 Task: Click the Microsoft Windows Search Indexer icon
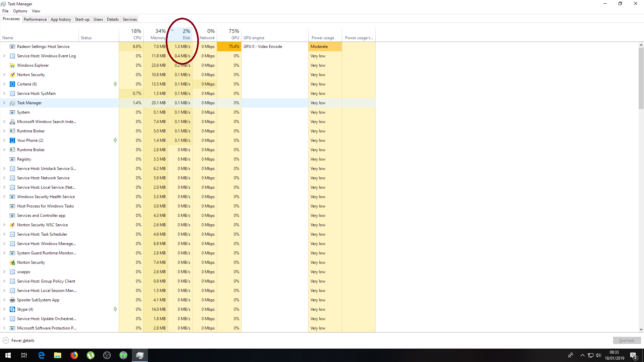click(12, 122)
